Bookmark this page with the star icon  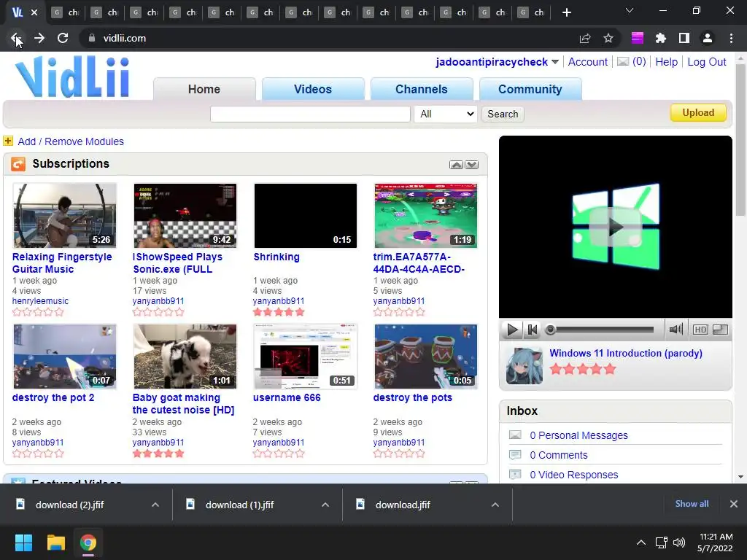[x=608, y=38]
